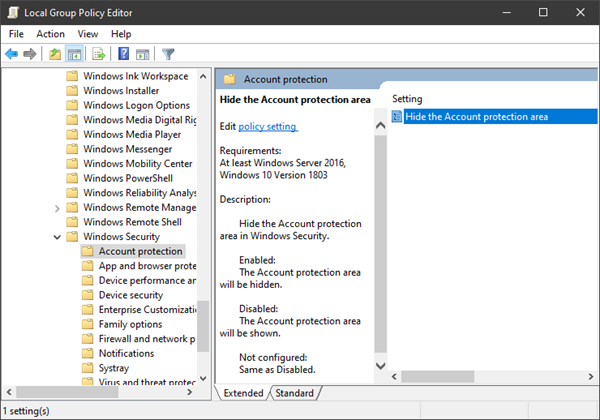Select Device performance and health item
600x420 pixels.
tap(147, 280)
